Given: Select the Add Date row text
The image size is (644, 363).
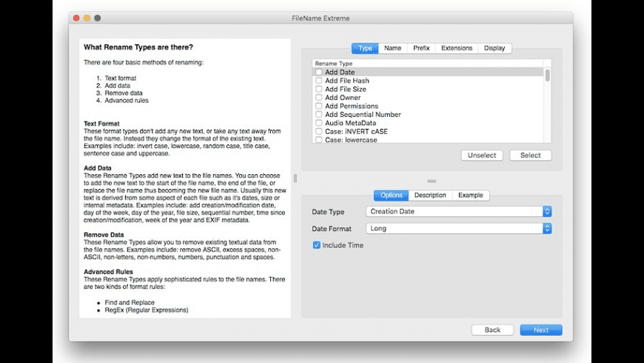Looking at the screenshot, I should 340,72.
